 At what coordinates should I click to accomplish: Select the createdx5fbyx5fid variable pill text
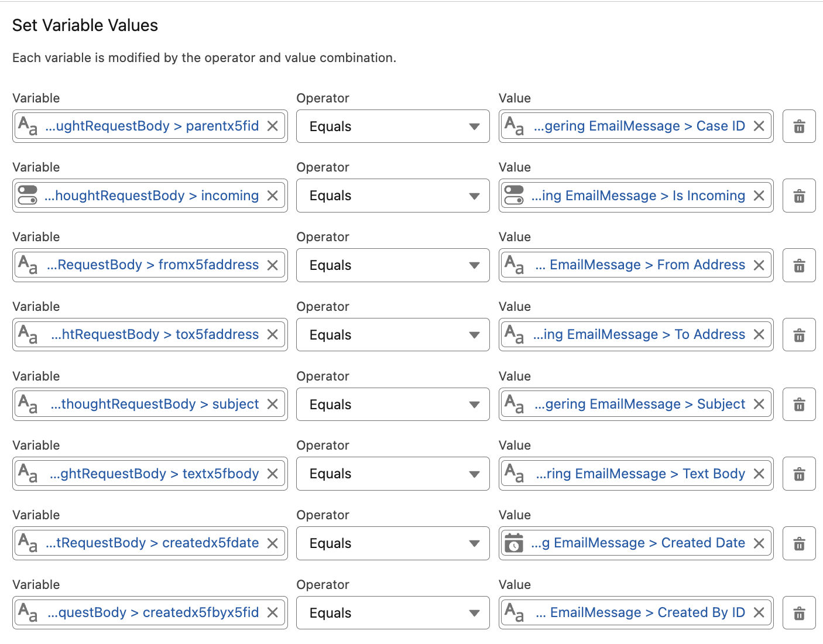pos(153,612)
